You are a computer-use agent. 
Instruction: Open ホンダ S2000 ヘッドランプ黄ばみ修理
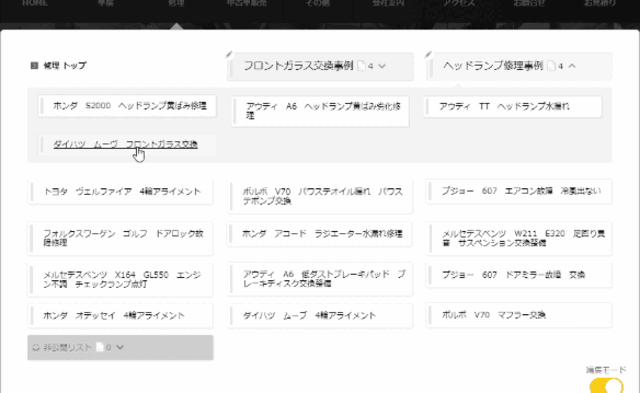coord(127,106)
